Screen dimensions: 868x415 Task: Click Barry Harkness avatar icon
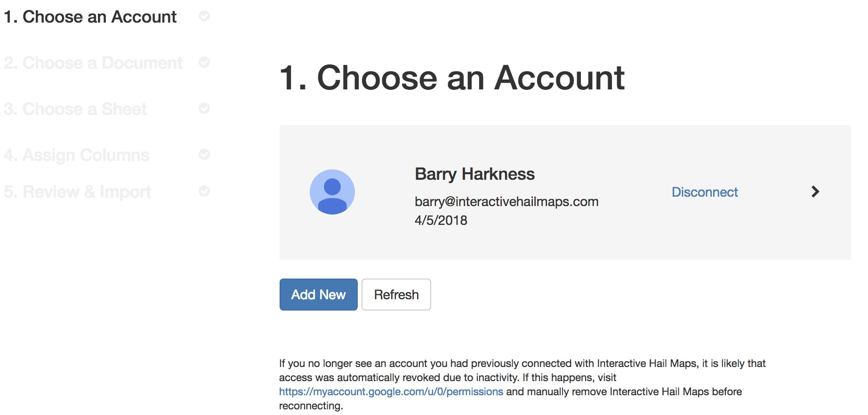pyautogui.click(x=332, y=192)
